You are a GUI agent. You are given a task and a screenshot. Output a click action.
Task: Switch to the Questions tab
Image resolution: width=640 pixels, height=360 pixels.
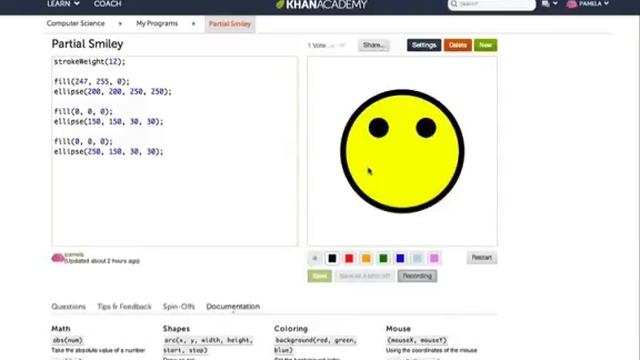[69, 307]
